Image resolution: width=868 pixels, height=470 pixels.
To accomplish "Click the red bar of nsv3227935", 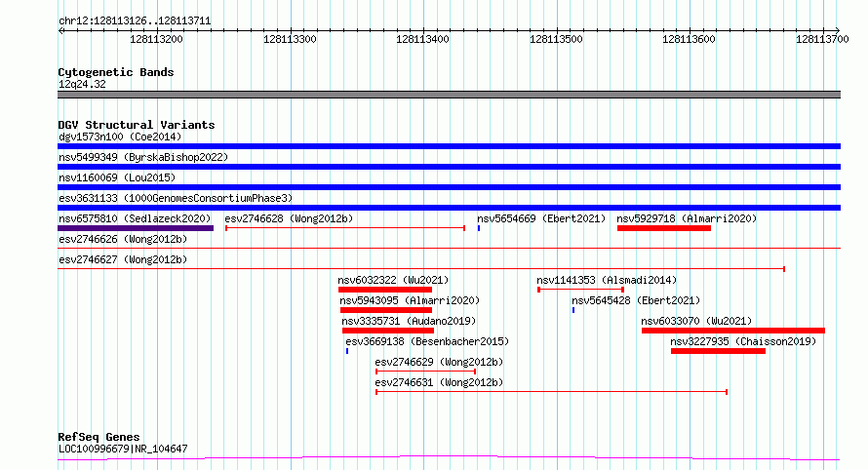I will click(718, 351).
